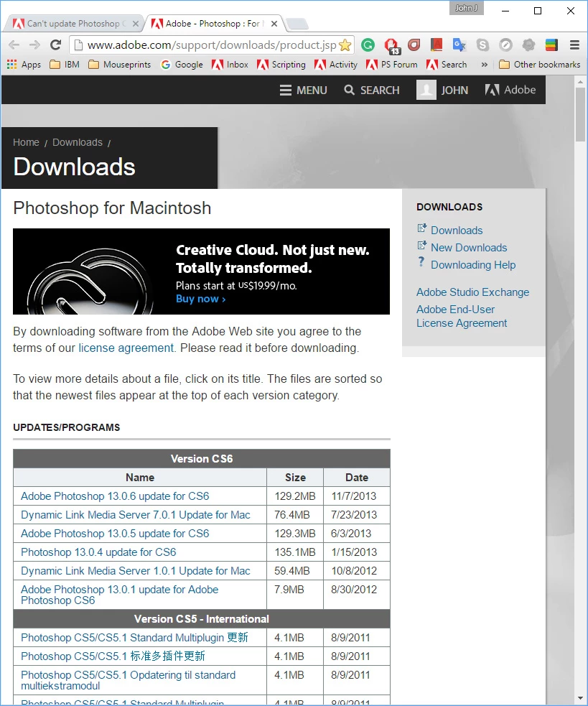Open Adobe Photoshop 13.0.1 update link

coord(119,595)
